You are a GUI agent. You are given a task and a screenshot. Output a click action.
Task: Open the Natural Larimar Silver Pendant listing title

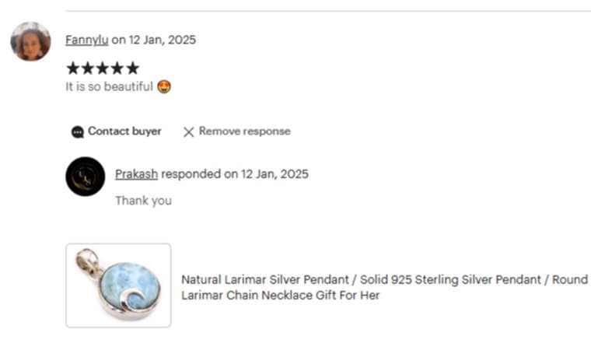(x=384, y=287)
